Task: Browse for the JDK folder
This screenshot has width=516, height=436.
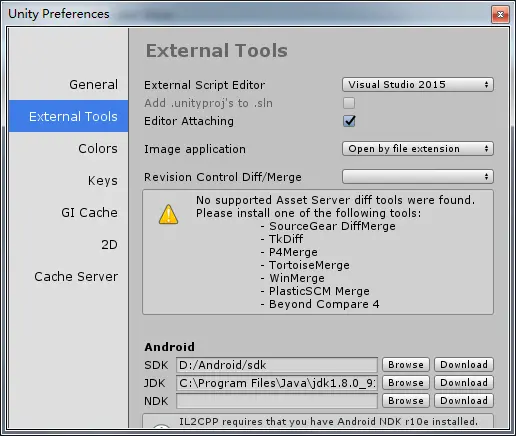Action: [x=406, y=383]
